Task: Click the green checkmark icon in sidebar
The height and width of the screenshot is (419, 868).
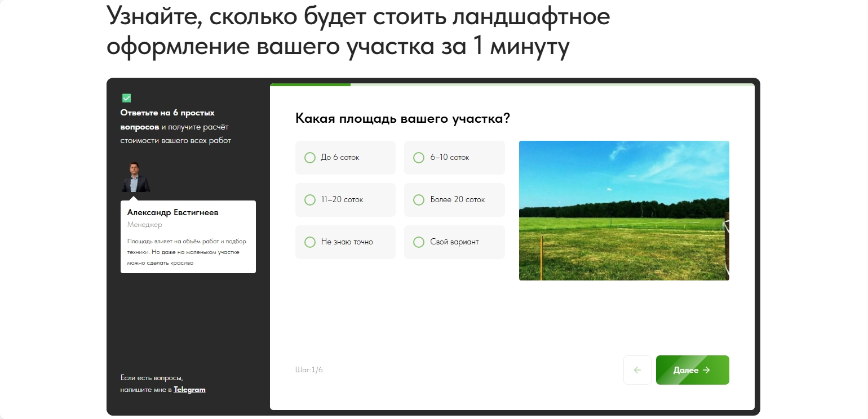Action: (126, 98)
